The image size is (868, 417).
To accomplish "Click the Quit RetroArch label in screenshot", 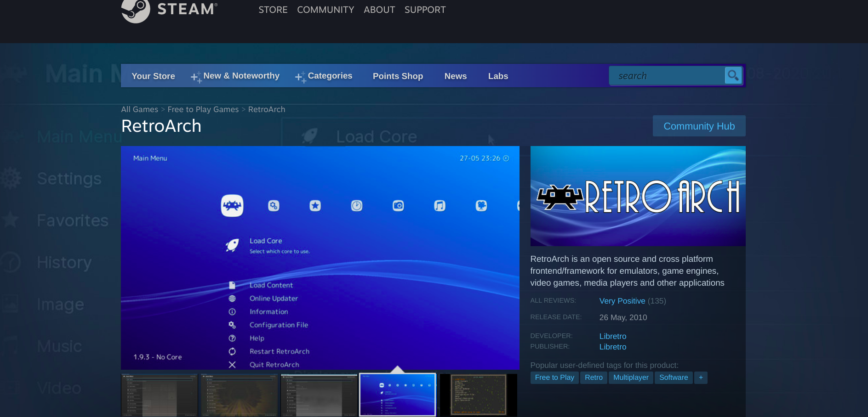I will click(x=274, y=365).
